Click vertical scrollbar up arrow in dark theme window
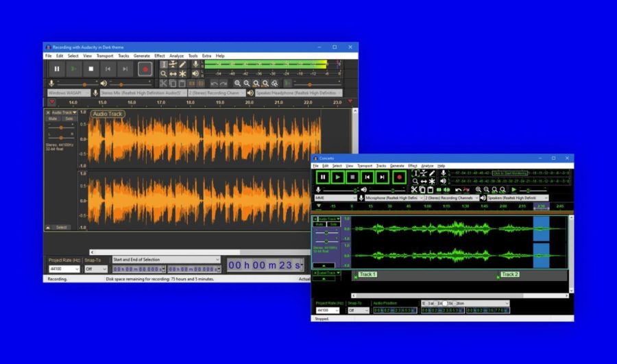Viewport: 617px width, 364px height. pos(355,111)
